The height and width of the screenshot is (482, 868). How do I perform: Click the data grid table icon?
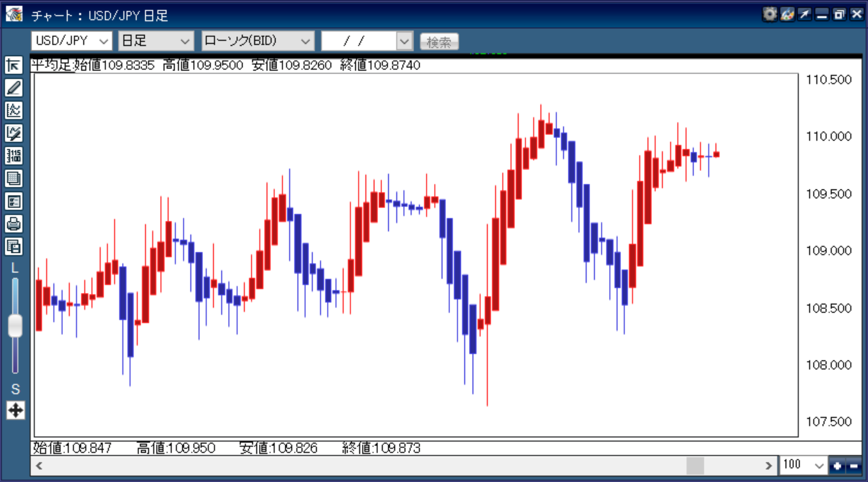coord(14,179)
